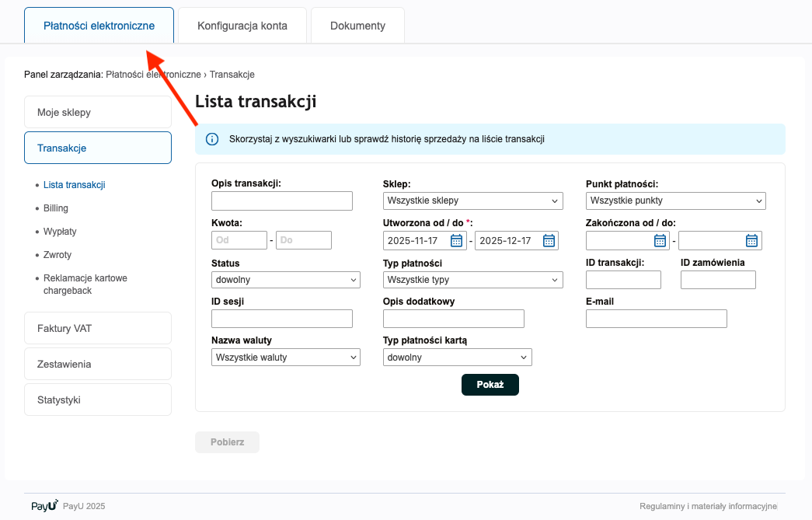This screenshot has width=812, height=520.
Task: Open calendar for Zakończona start date
Action: (x=660, y=240)
